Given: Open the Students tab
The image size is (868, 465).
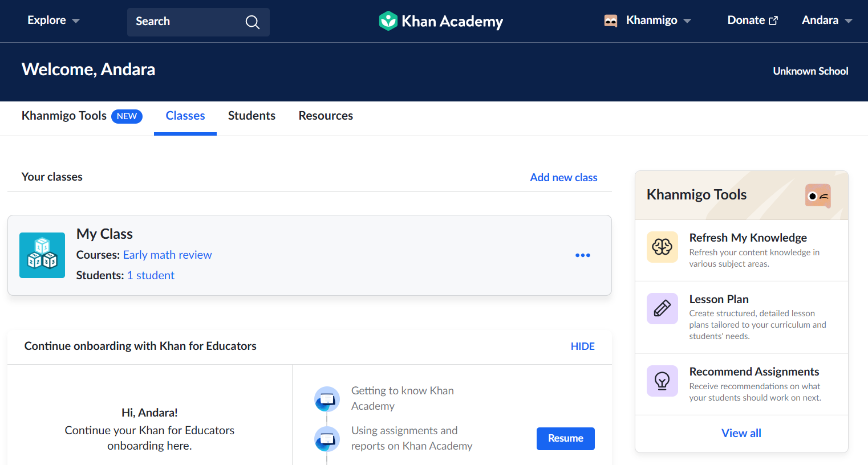Looking at the screenshot, I should (x=252, y=116).
